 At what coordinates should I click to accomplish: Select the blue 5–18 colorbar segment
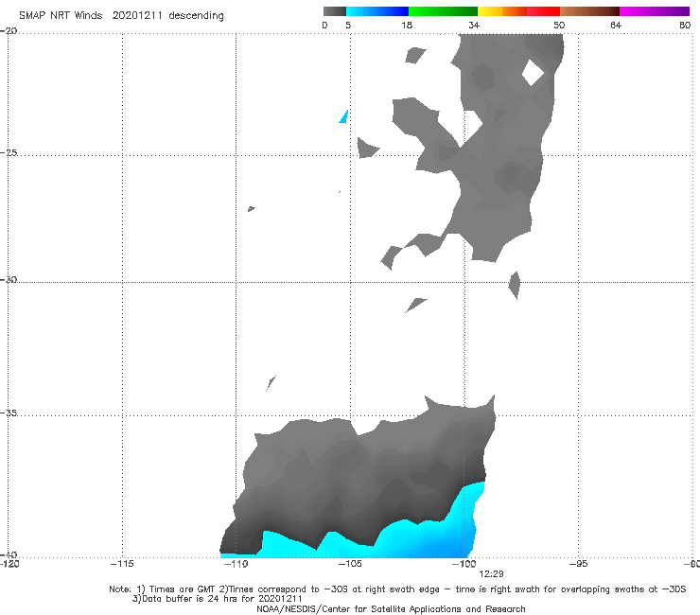(x=377, y=11)
